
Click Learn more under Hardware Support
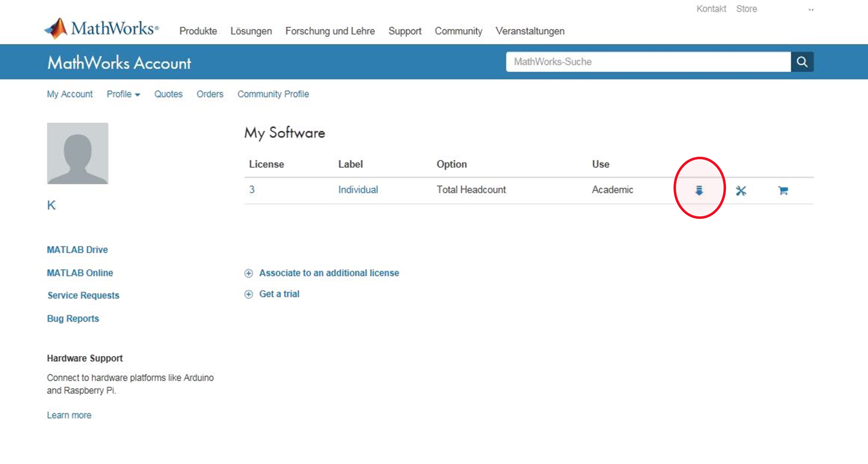[69, 415]
